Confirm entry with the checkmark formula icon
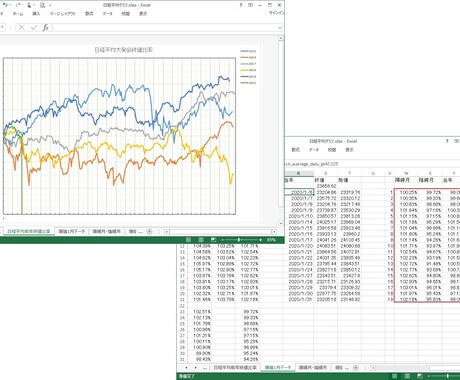Viewport: 460px width, 380px height. click(33, 27)
